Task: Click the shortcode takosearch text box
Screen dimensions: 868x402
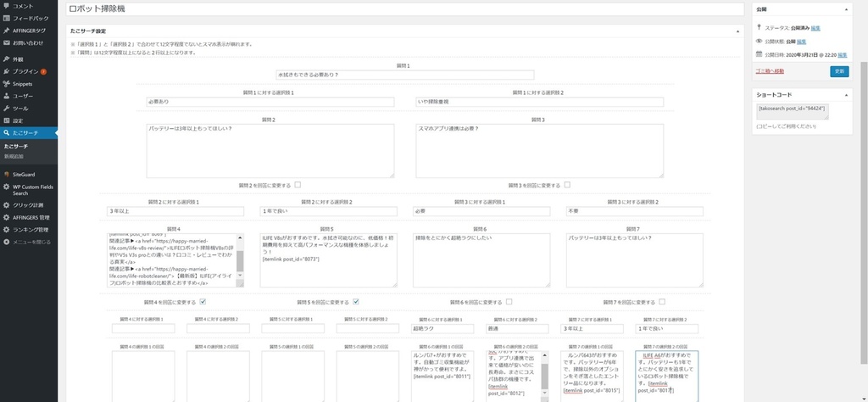Action: click(793, 111)
